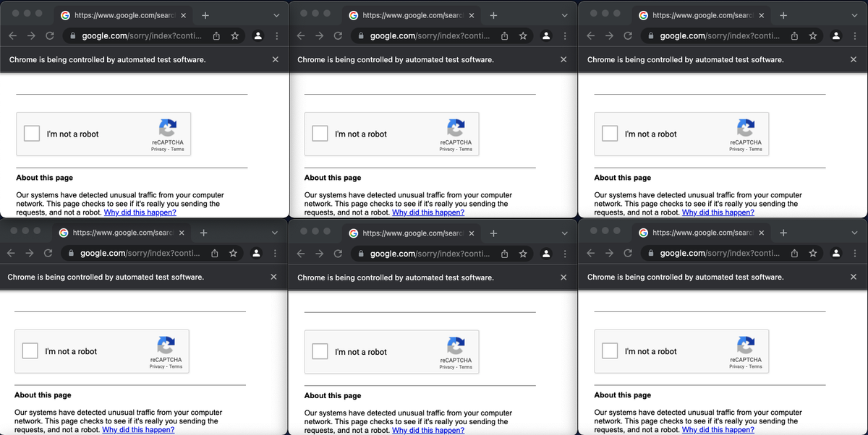The height and width of the screenshot is (435, 868).
Task: Click the share icon in the top-middle window
Action: coord(504,35)
